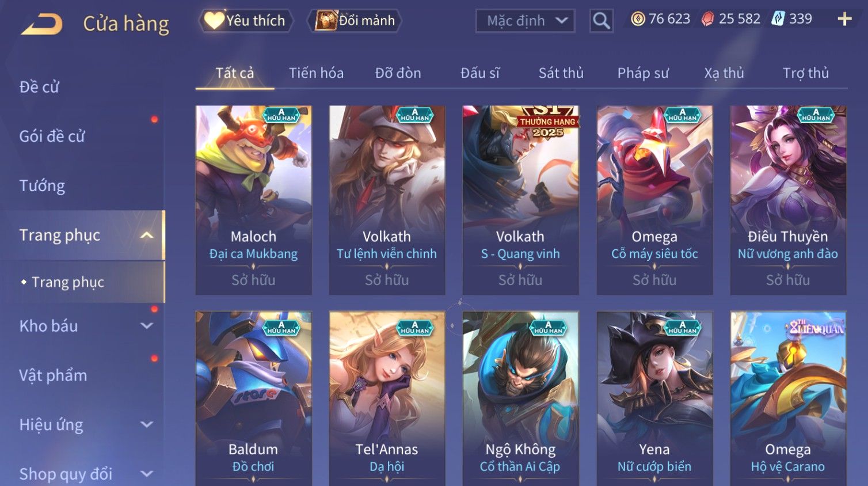The height and width of the screenshot is (486, 868).
Task: Select Maloch Đại ca Mukbang skin card
Action: [x=253, y=200]
